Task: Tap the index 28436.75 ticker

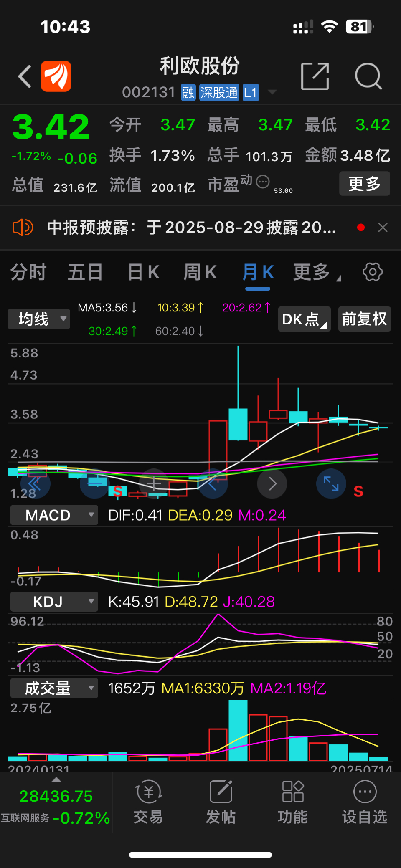Action: click(56, 796)
